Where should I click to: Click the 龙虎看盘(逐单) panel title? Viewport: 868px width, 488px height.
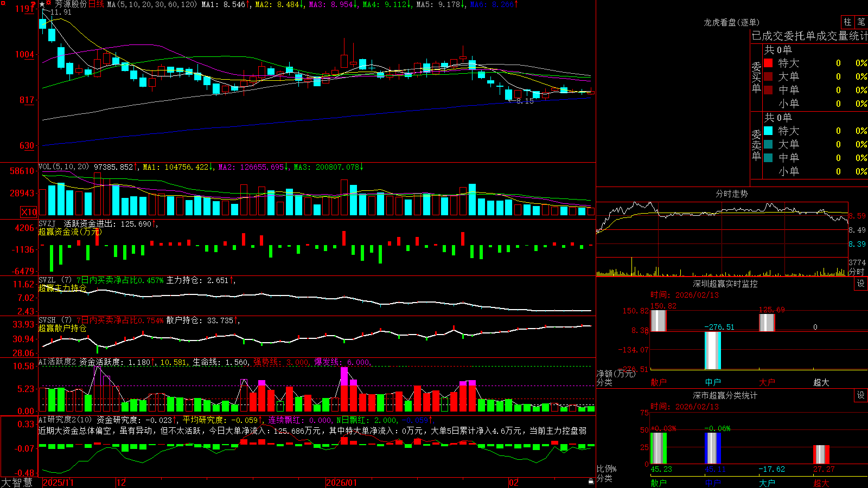pyautogui.click(x=731, y=22)
